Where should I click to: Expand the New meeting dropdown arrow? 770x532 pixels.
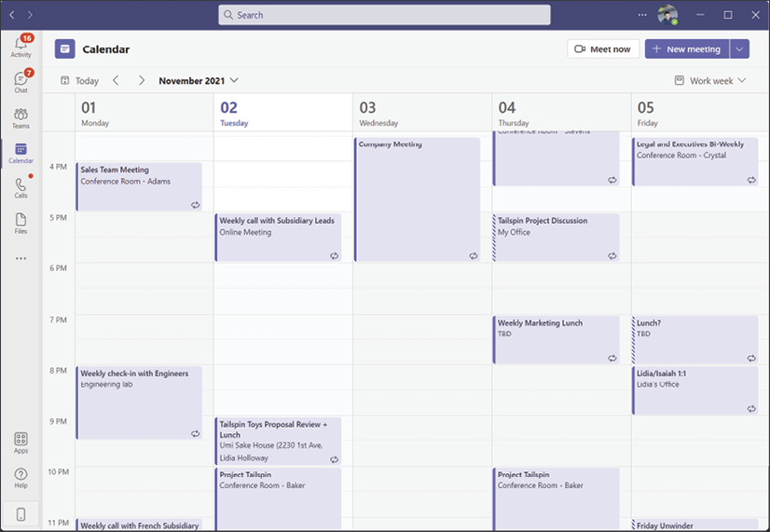point(740,49)
